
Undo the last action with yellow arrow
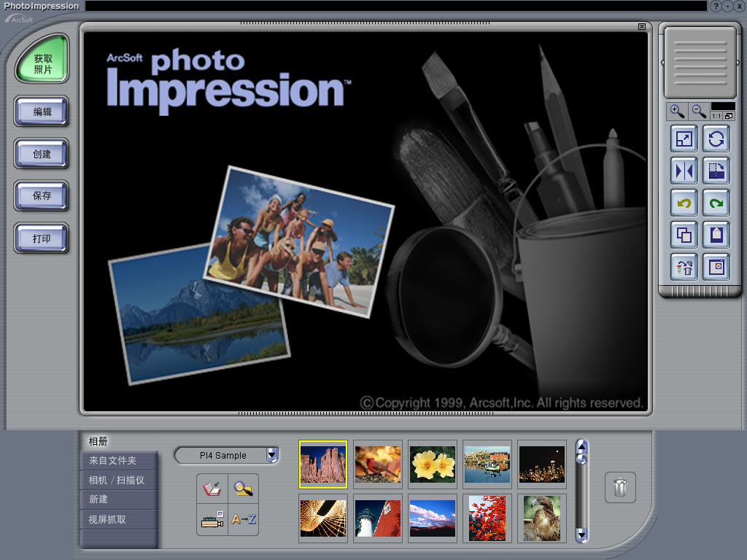click(x=685, y=203)
